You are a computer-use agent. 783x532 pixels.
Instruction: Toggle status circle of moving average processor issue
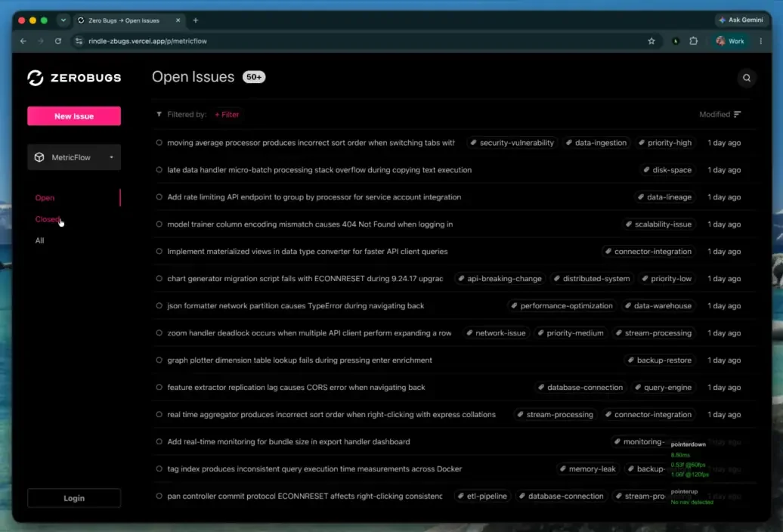tap(159, 143)
